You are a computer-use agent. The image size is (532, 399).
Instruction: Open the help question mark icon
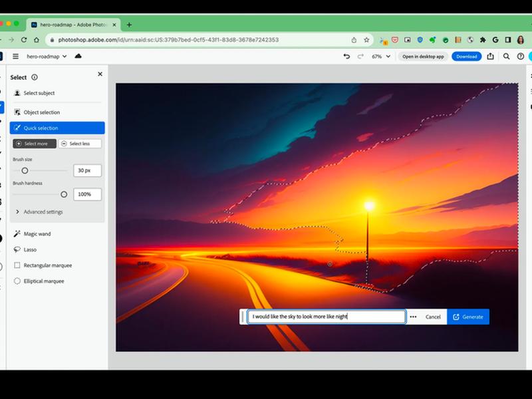pos(521,57)
